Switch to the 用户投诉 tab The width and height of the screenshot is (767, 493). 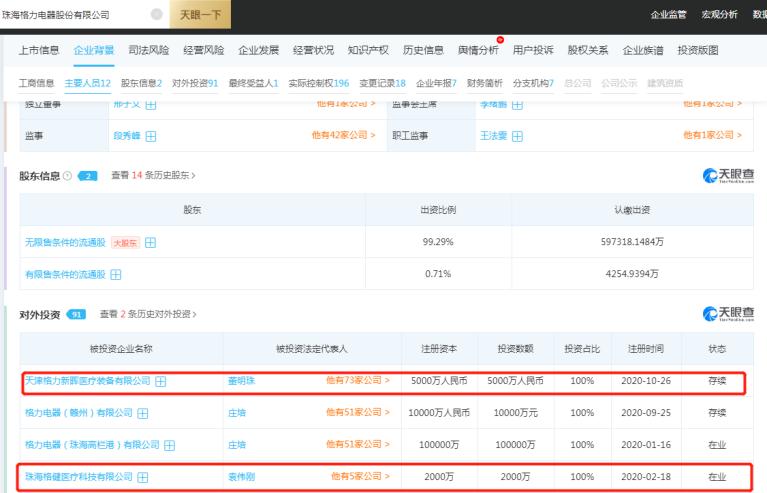coord(533,50)
